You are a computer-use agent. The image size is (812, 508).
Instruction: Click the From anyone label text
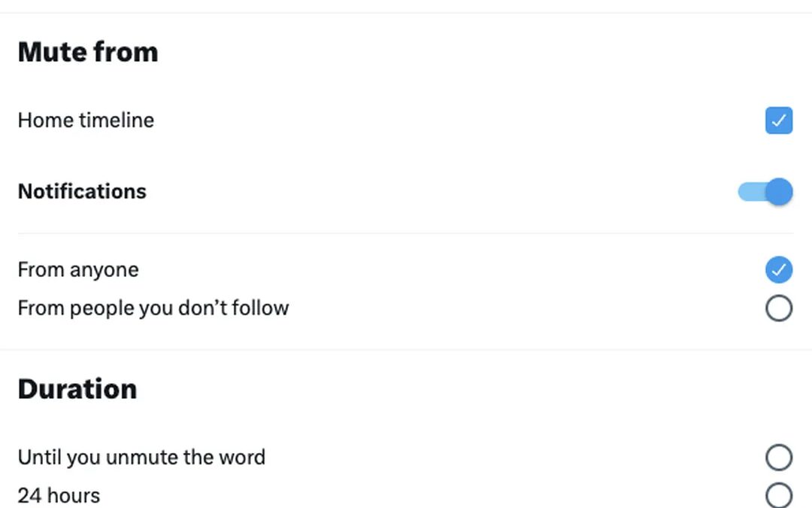[78, 269]
